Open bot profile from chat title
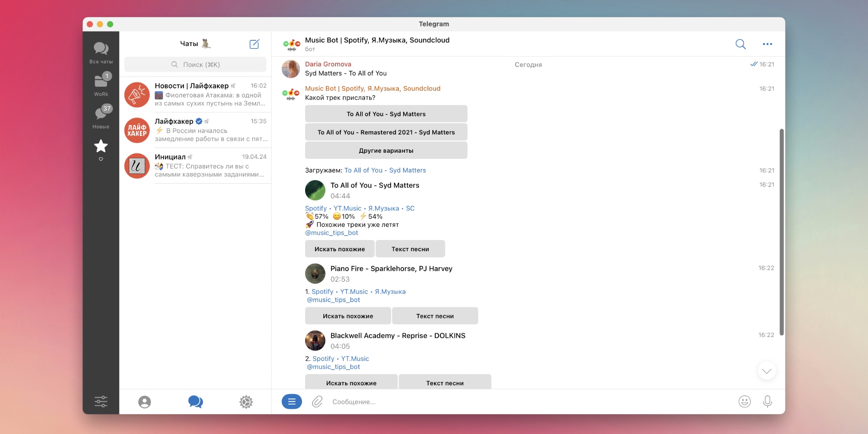 point(377,40)
